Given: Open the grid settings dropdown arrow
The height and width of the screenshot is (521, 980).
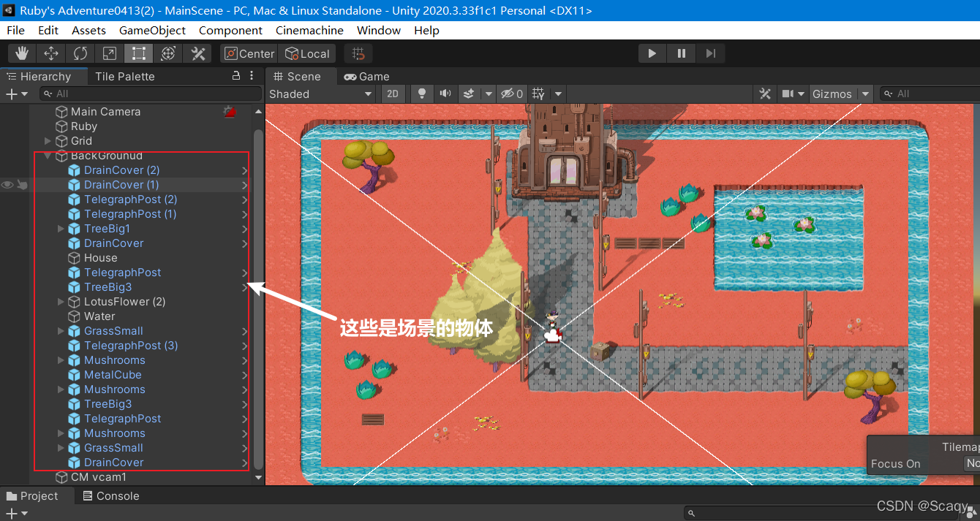Looking at the screenshot, I should coord(558,94).
